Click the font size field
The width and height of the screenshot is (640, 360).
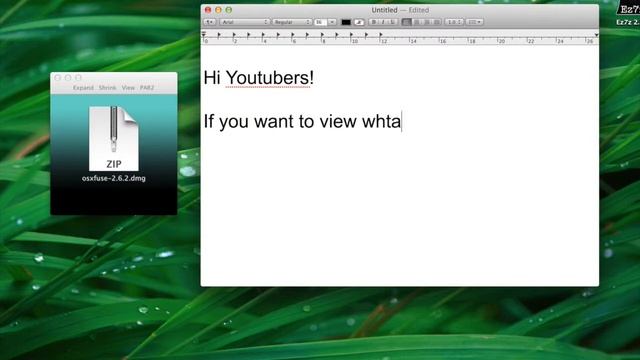(x=320, y=22)
